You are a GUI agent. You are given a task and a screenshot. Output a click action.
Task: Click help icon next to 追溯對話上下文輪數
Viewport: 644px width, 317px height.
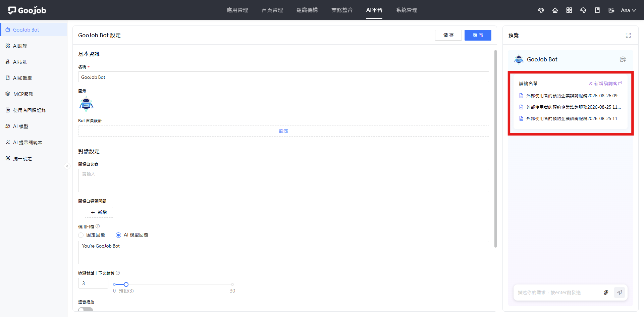[118, 273]
